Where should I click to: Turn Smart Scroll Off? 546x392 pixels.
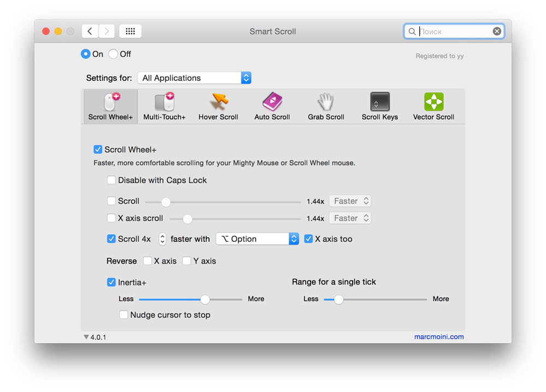tap(113, 54)
